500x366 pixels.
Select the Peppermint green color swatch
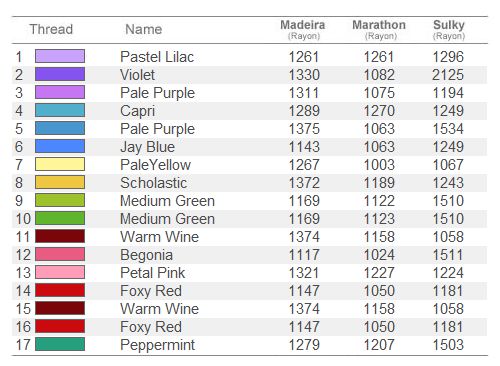click(60, 344)
